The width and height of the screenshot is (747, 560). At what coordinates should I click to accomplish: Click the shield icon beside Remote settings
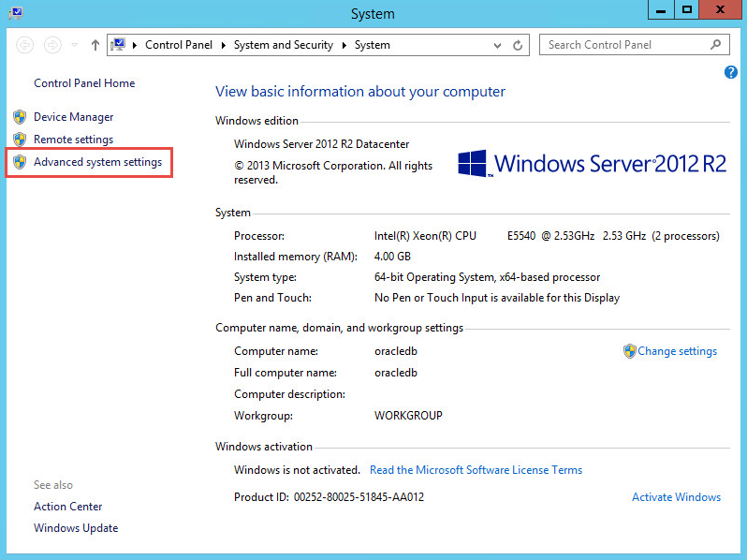point(20,140)
